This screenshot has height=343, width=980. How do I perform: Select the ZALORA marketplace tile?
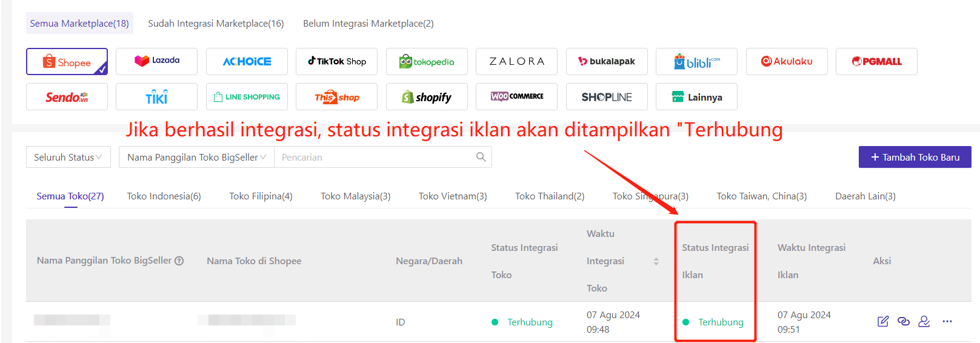coord(516,62)
